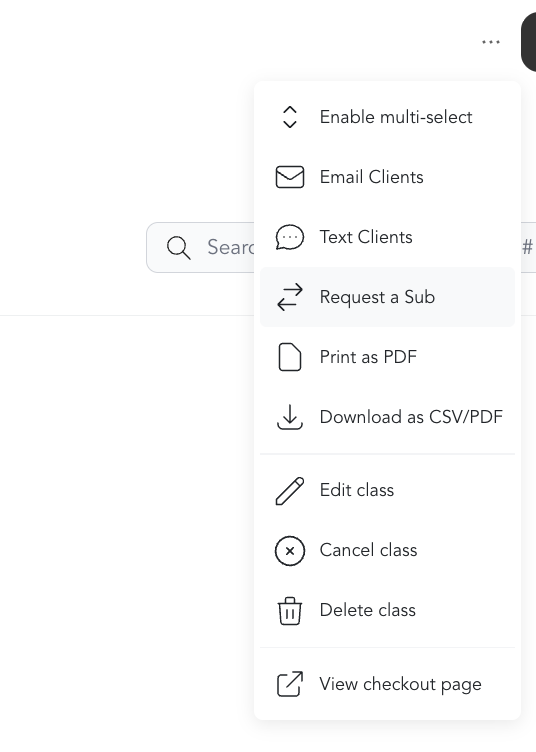Click the up-down chevrons multi-select icon
Image resolution: width=536 pixels, height=752 pixels.
click(290, 117)
